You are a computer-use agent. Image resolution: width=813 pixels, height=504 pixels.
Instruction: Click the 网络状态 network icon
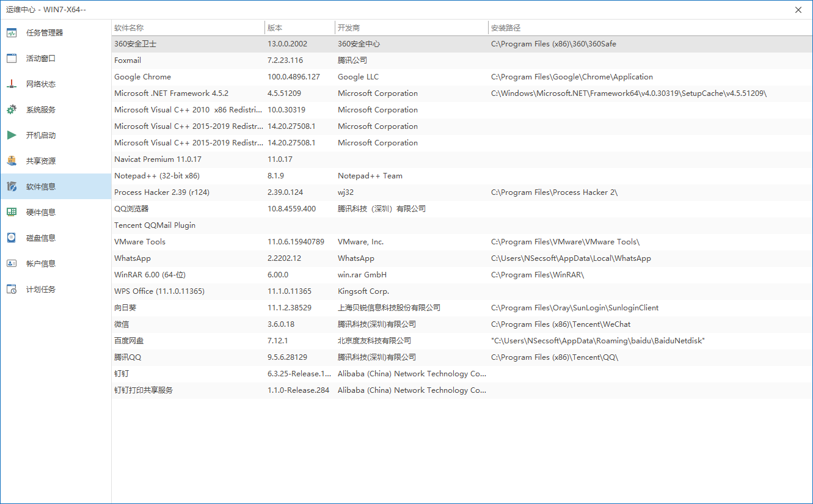tap(12, 84)
